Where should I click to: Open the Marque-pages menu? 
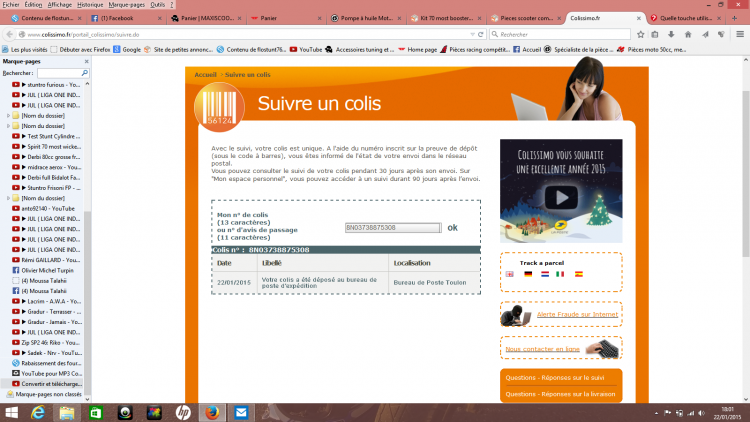[127, 5]
